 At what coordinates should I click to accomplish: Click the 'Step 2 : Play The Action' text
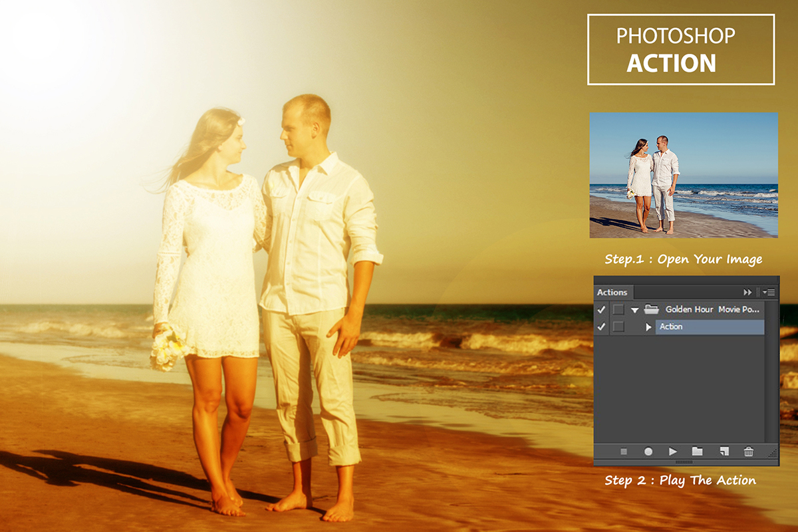pyautogui.click(x=680, y=480)
